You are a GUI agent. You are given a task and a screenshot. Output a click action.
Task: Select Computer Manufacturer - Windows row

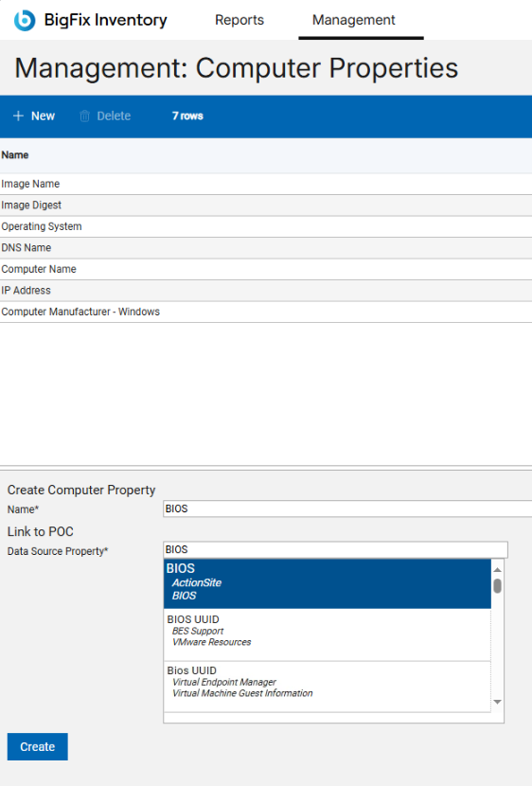266,312
